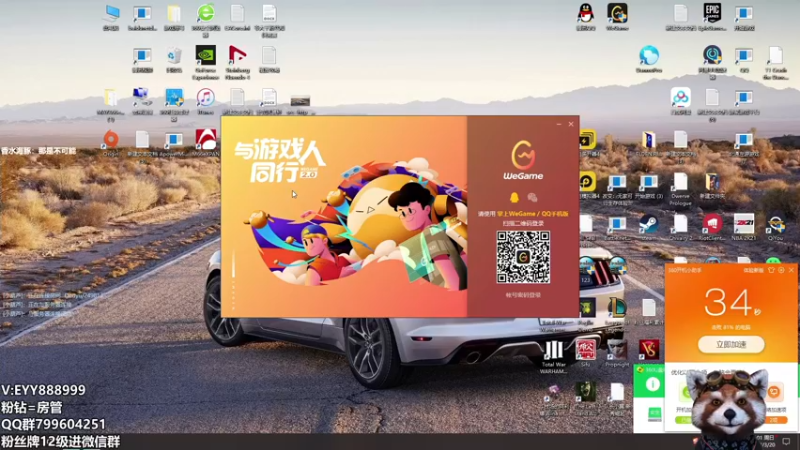Open the blue globe browser desktop icon
Screen dimensions: 800x450
[649, 59]
